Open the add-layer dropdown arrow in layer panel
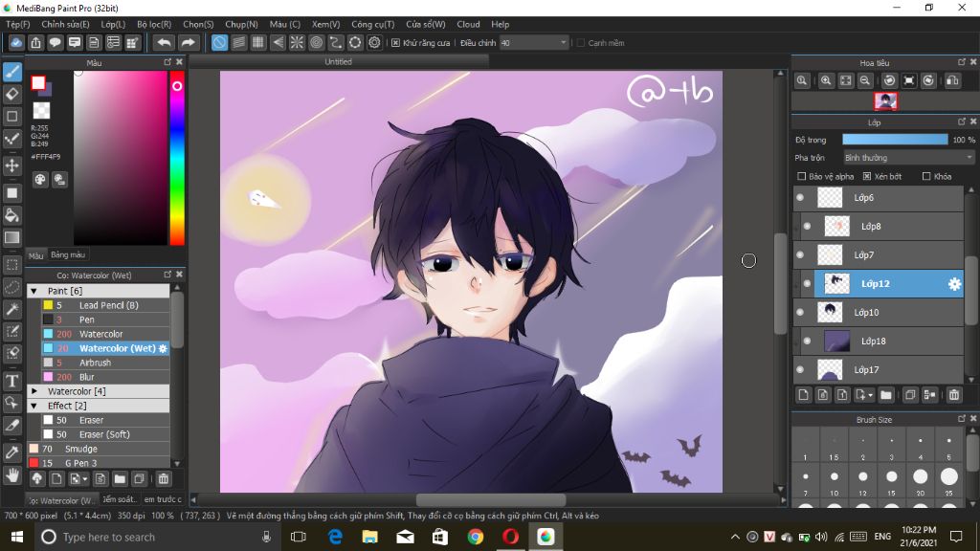The width and height of the screenshot is (980, 551). (870, 395)
